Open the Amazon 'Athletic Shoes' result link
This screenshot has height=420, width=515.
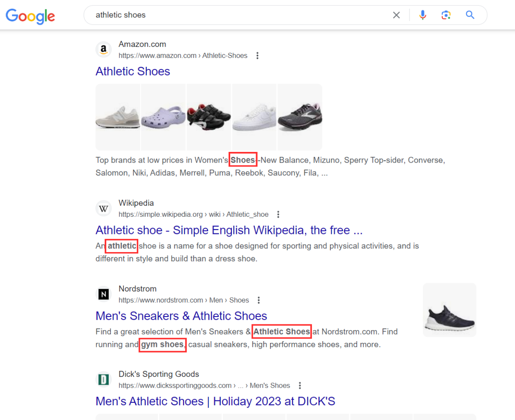pyautogui.click(x=132, y=71)
